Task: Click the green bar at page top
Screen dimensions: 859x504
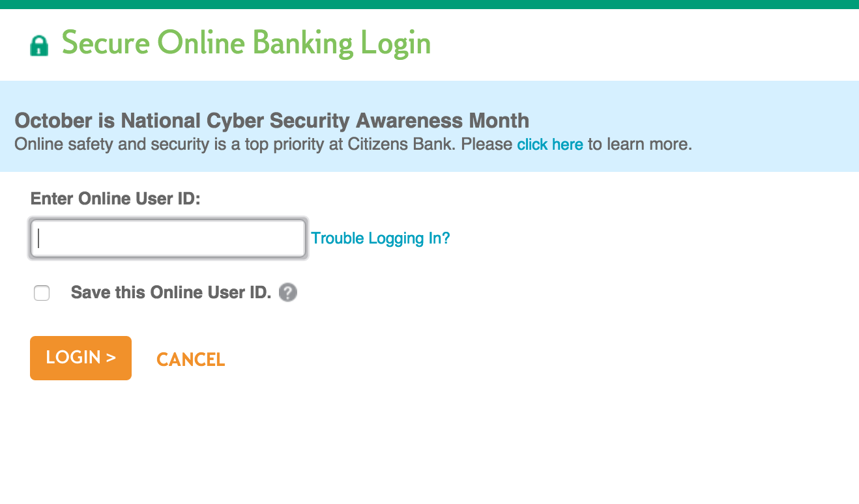Action: pyautogui.click(x=430, y=5)
